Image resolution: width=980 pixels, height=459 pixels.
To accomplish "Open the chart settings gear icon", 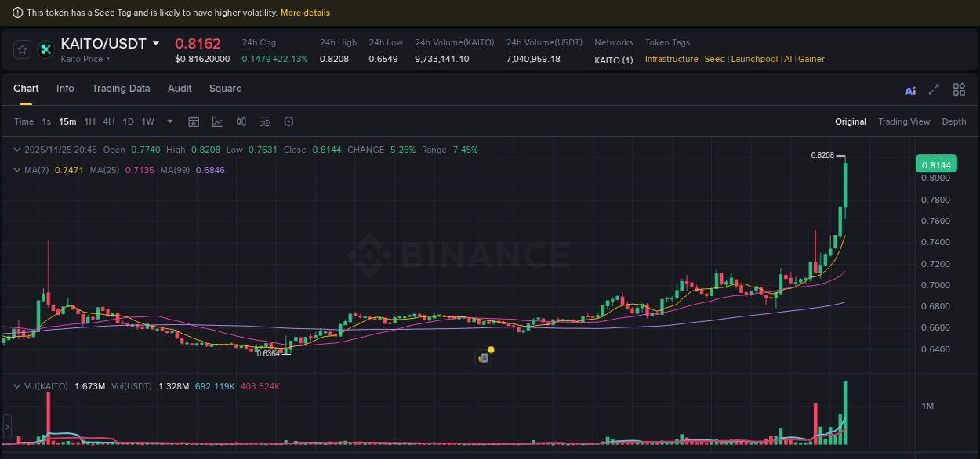I will (x=289, y=121).
